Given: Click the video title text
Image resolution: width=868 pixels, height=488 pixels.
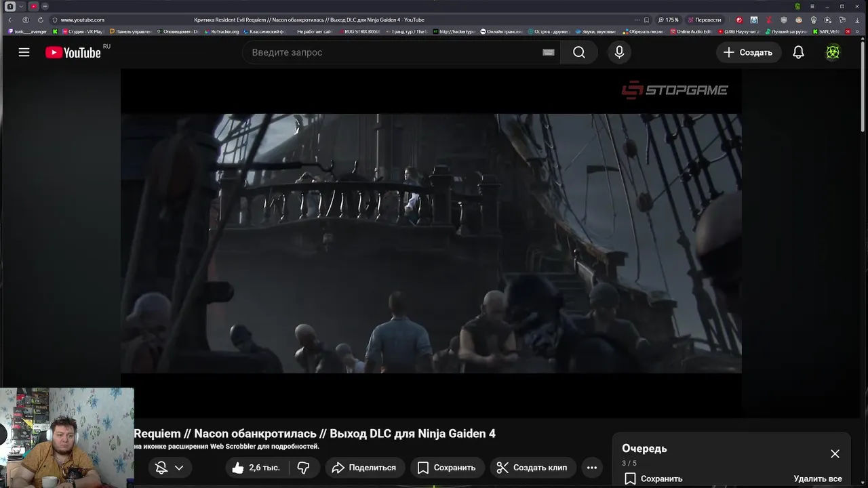Looking at the screenshot, I should point(315,434).
